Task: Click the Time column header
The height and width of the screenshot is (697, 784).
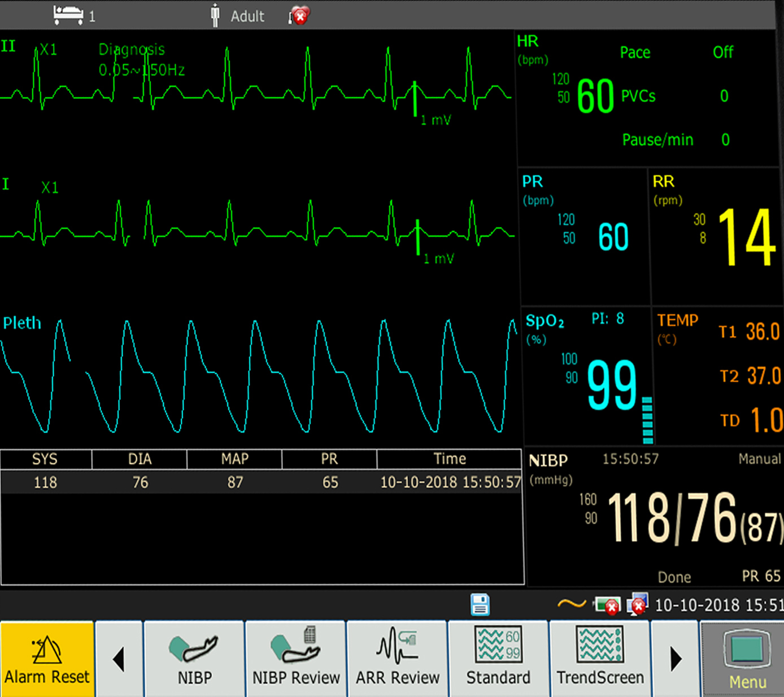Action: 450,459
